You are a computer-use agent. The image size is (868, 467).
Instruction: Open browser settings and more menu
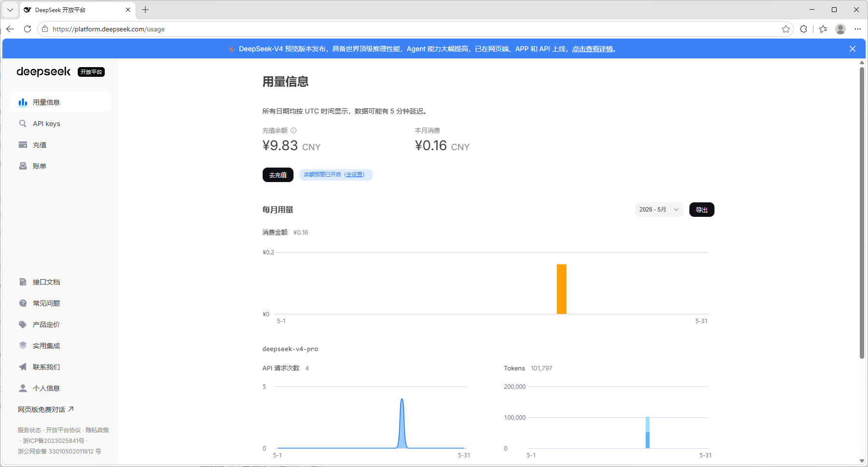coord(858,29)
